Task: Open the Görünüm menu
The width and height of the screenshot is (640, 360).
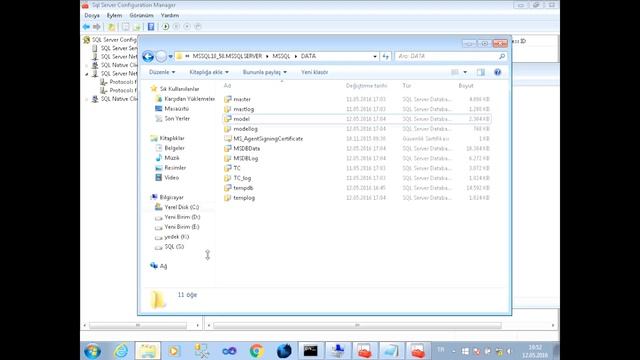Action: point(141,16)
